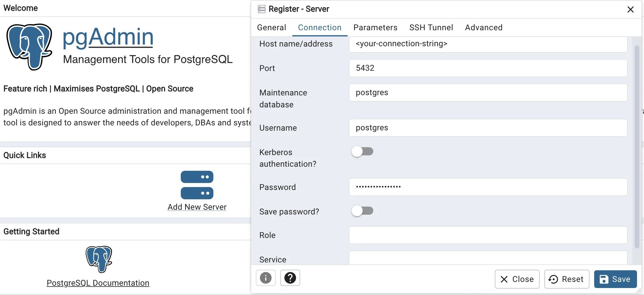Click the Add New Server icon

pyautogui.click(x=197, y=185)
